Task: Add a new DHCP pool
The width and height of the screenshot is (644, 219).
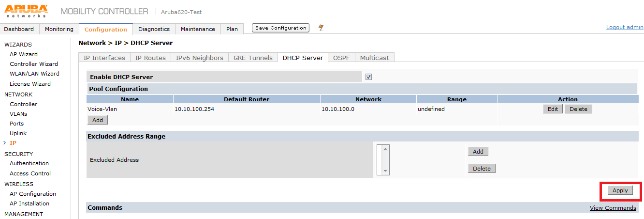Action: (98, 120)
